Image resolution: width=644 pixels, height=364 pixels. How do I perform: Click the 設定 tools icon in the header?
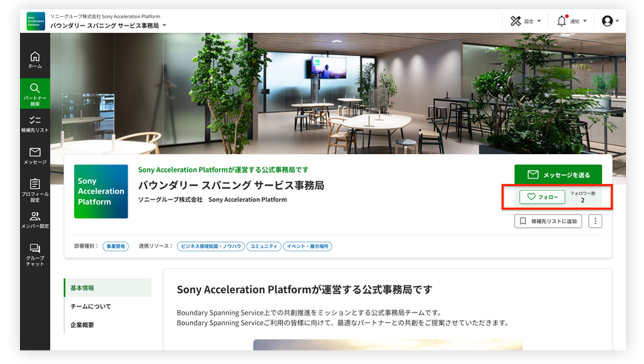(516, 20)
